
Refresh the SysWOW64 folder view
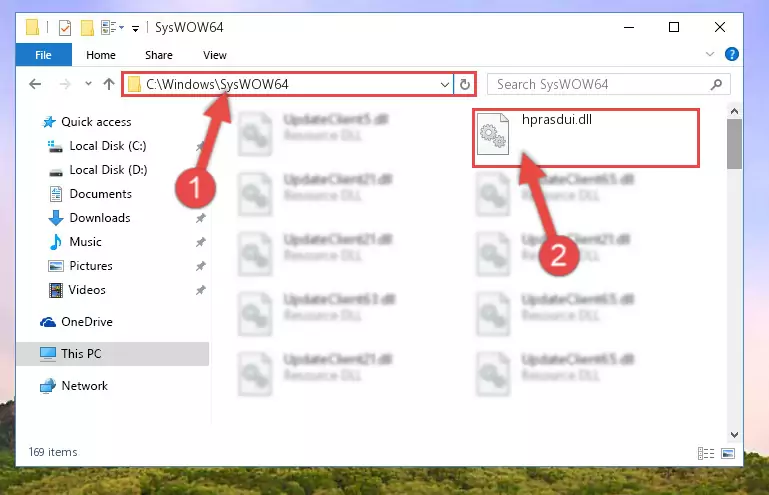tap(464, 84)
